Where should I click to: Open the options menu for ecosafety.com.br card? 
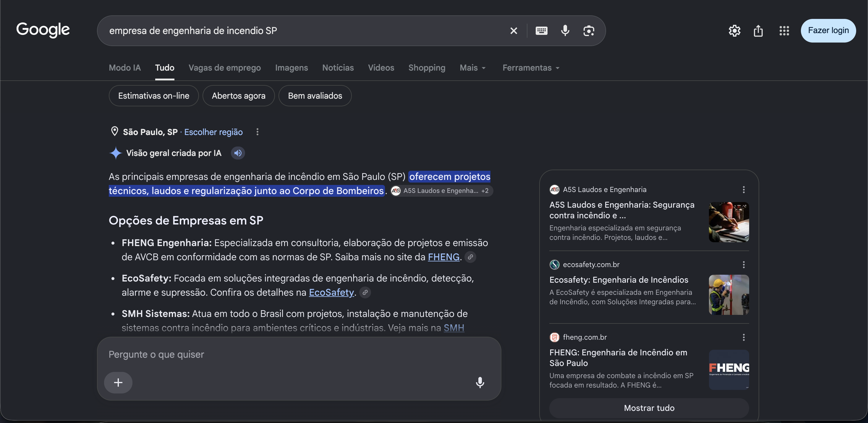coord(744,264)
